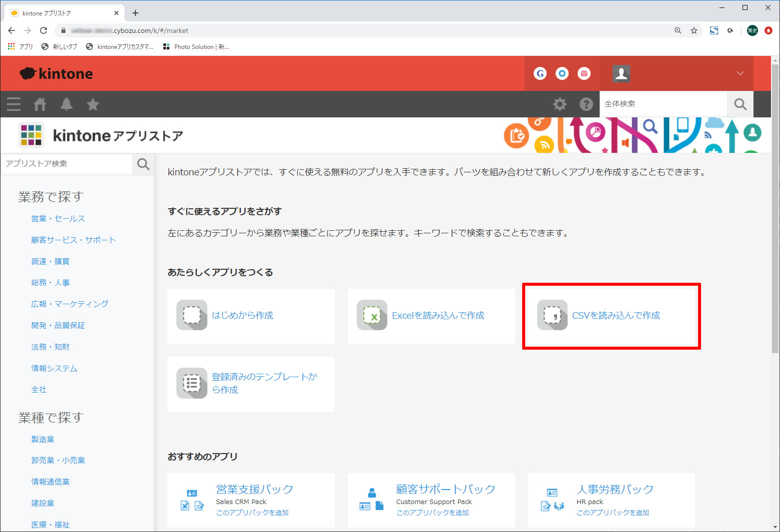Select 広報・マーケティング category
The width and height of the screenshot is (780, 532).
[x=69, y=304]
